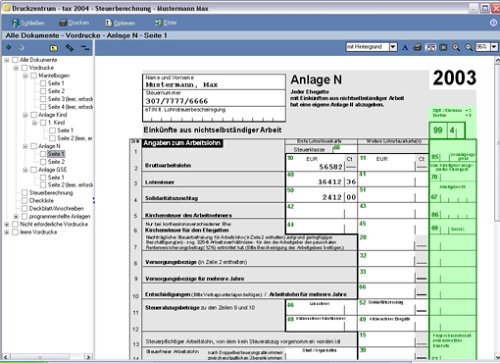Click the yellow folder icon in tree toolbar
The image size is (500, 363).
[x=53, y=48]
